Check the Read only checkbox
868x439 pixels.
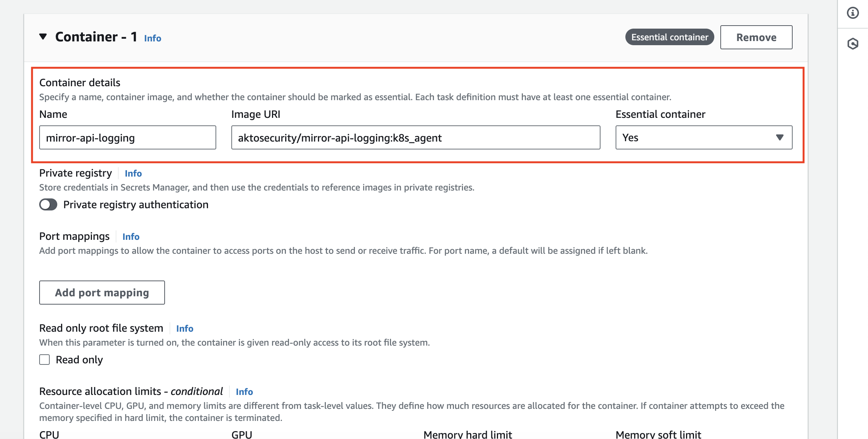(x=44, y=360)
